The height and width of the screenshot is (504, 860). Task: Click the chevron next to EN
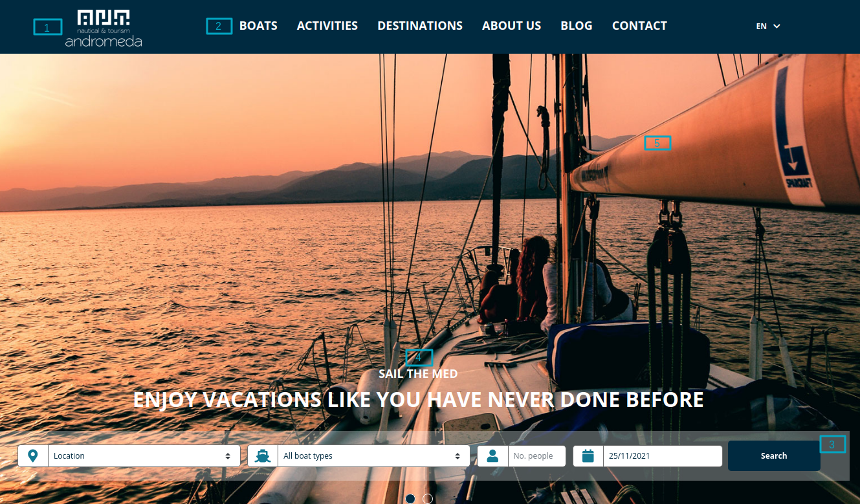pyautogui.click(x=777, y=27)
